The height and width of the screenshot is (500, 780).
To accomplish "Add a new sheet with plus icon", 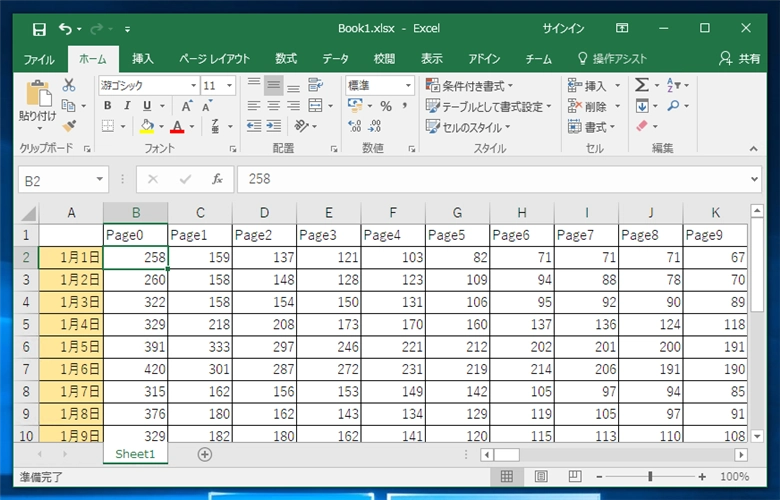I will tap(204, 454).
